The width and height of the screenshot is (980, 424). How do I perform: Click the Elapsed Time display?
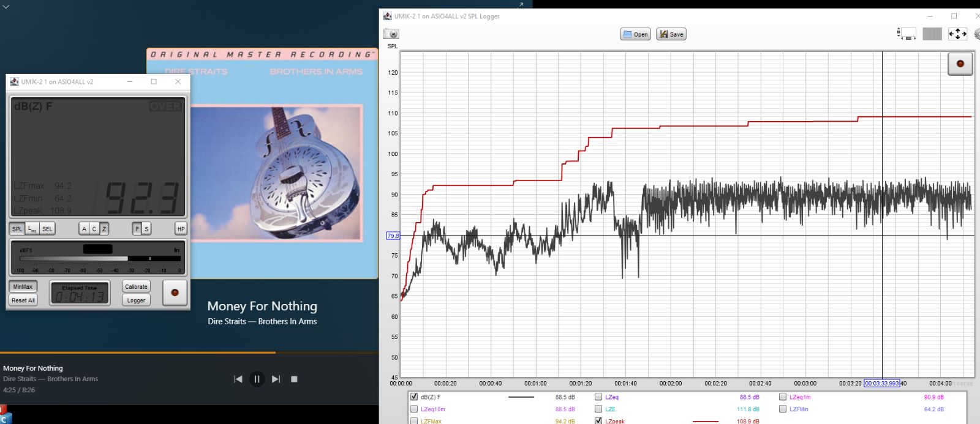click(x=80, y=294)
